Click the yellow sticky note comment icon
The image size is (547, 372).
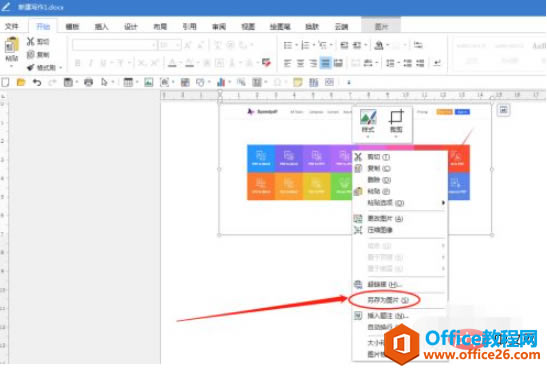click(298, 82)
